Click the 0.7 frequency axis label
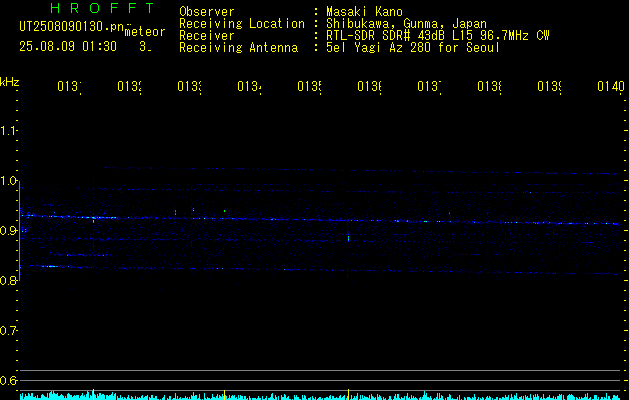 tap(8, 331)
